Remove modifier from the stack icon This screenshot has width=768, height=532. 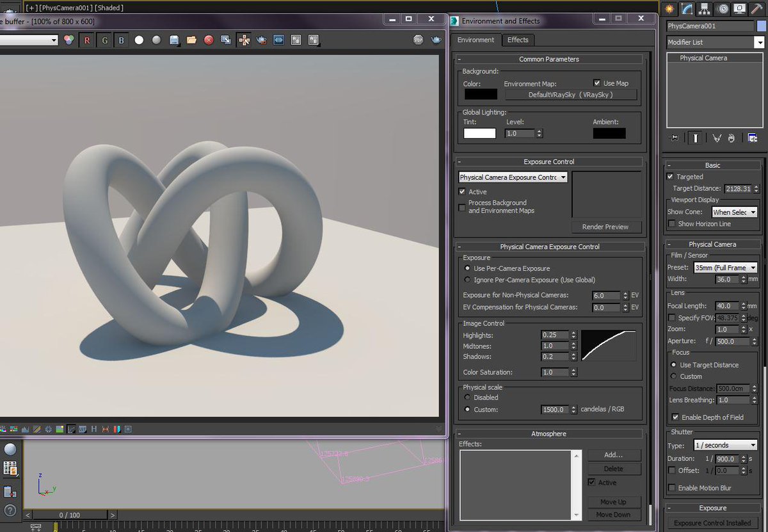click(x=732, y=138)
